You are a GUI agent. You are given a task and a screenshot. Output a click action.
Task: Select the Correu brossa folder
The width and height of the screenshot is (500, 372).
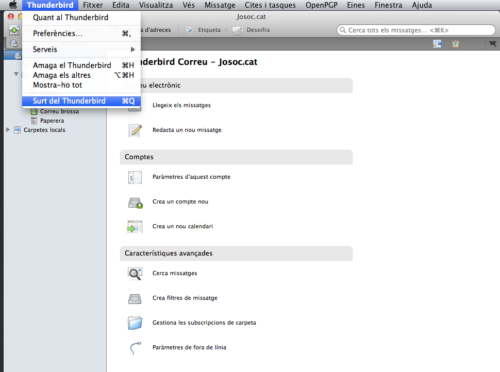point(59,111)
